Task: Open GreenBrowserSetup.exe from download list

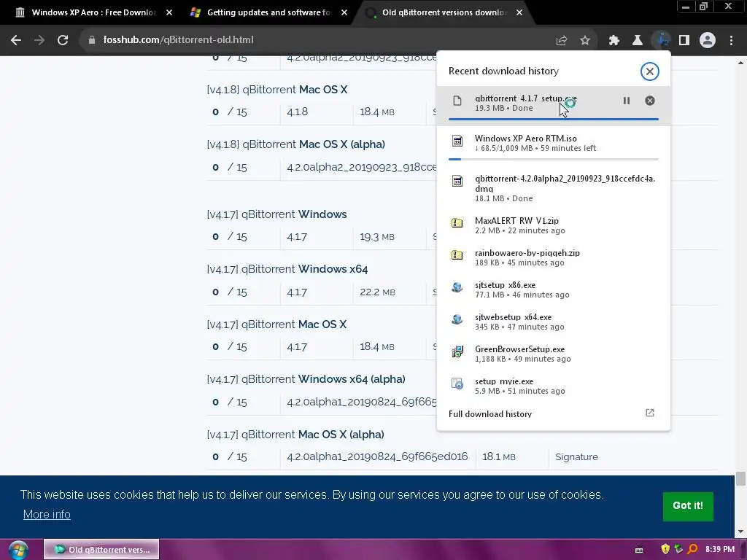Action: (553, 354)
